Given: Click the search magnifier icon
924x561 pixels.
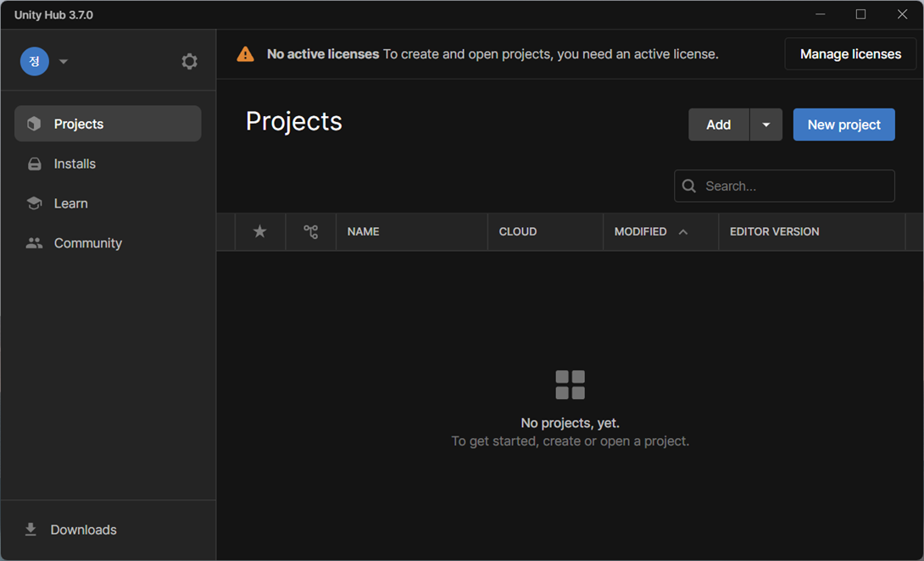Looking at the screenshot, I should 689,186.
